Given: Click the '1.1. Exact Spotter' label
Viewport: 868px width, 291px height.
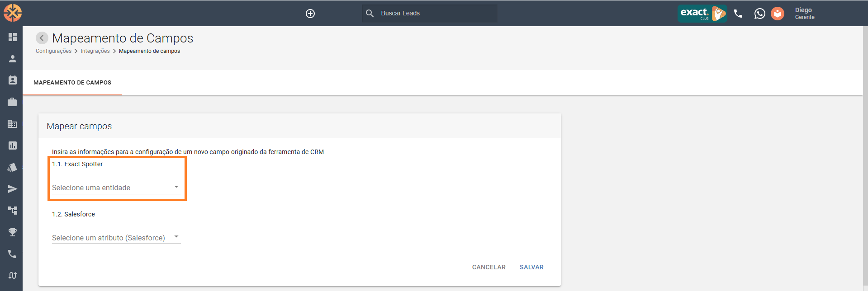Looking at the screenshot, I should [x=77, y=164].
